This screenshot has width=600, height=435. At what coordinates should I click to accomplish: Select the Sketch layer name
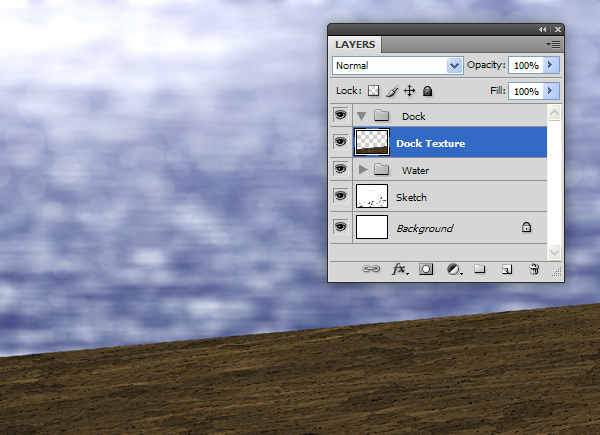pyautogui.click(x=411, y=197)
